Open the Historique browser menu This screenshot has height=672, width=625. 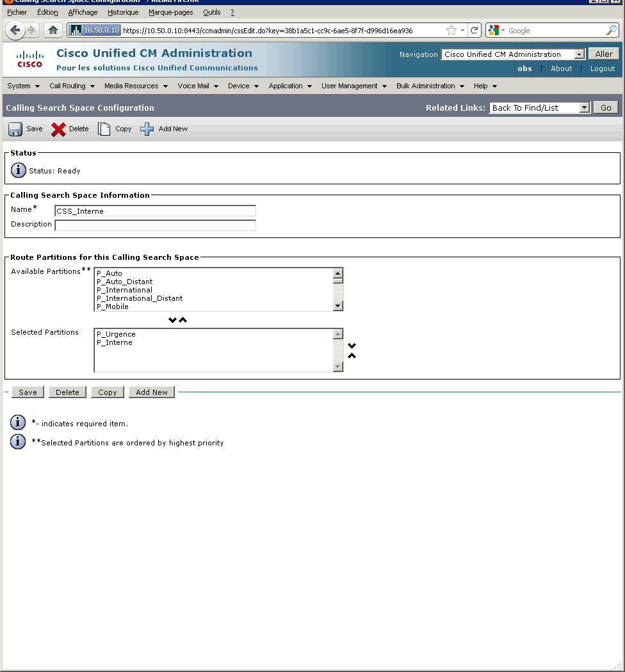pyautogui.click(x=123, y=12)
